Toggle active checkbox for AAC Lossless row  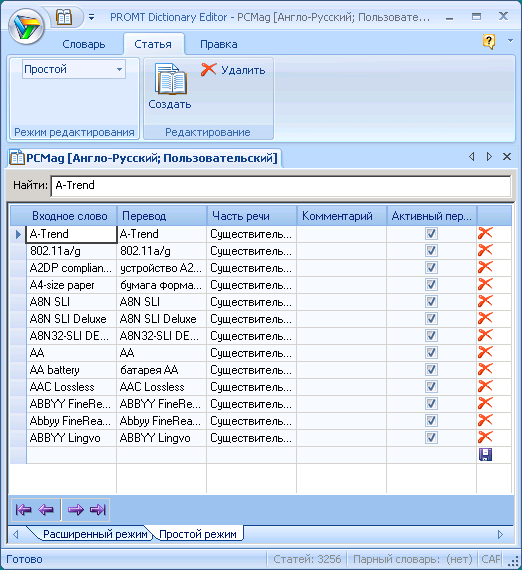click(x=431, y=387)
